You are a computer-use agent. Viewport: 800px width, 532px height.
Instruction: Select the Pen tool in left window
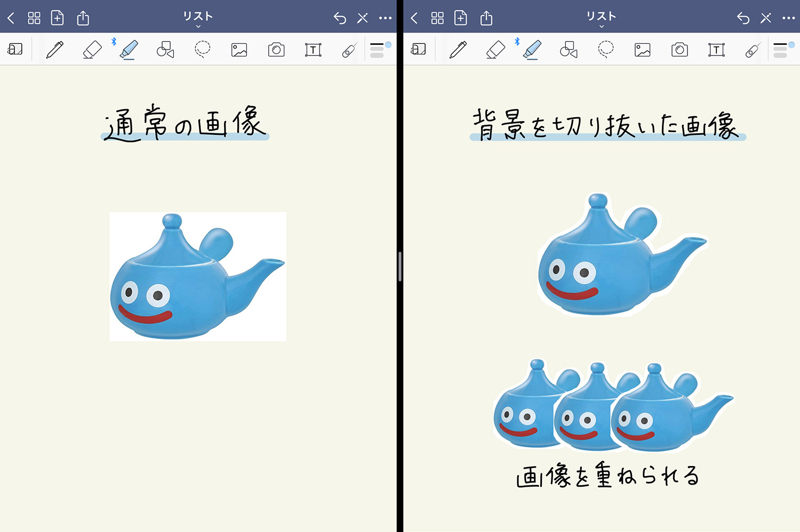tap(55, 50)
